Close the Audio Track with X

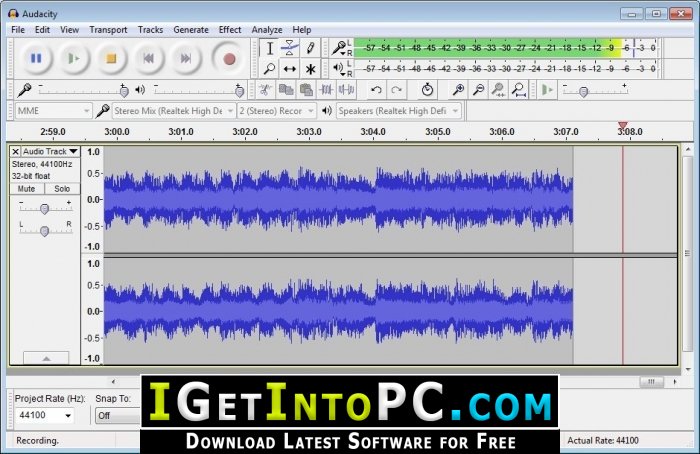tap(16, 151)
